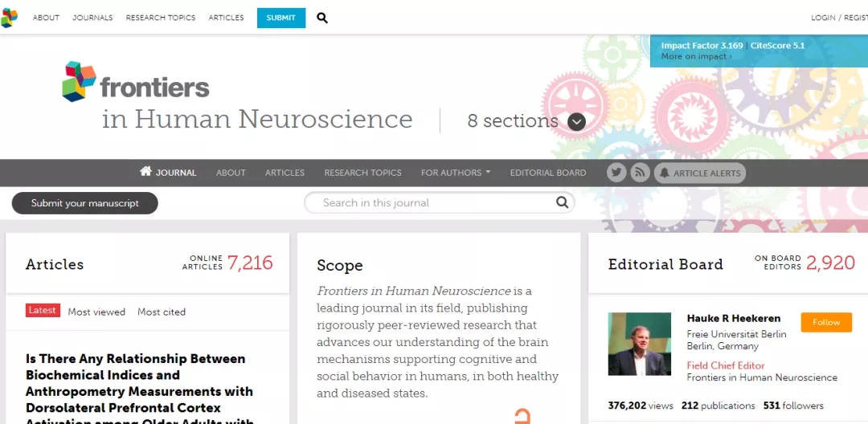Open the For Authors dropdown menu

[455, 173]
